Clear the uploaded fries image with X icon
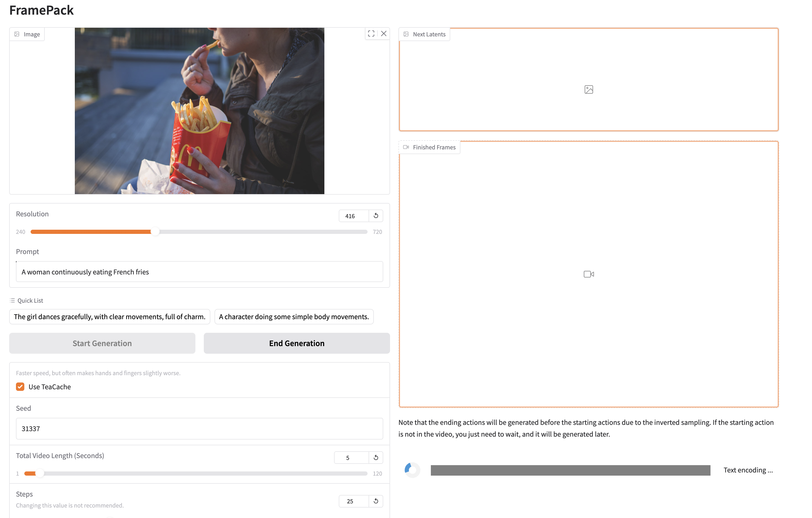812x518 pixels. pyautogui.click(x=384, y=34)
